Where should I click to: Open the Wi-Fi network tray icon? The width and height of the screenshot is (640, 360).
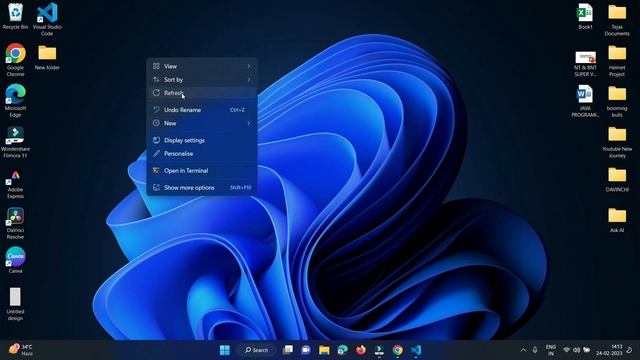567,350
